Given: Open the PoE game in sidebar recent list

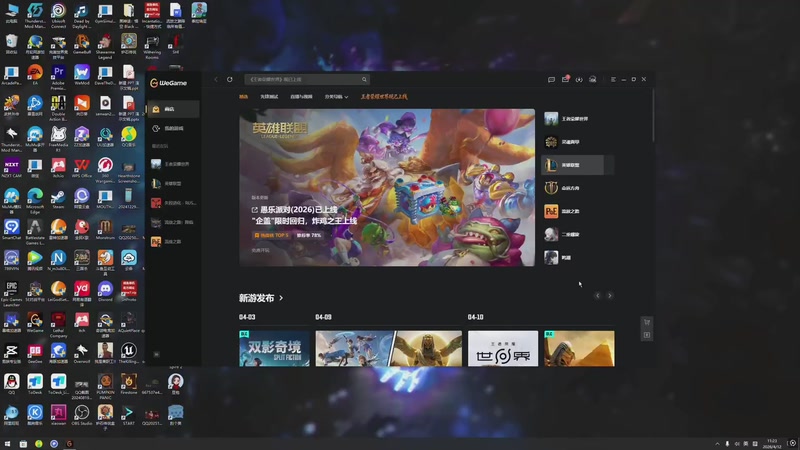Looking at the screenshot, I should coord(172,241).
